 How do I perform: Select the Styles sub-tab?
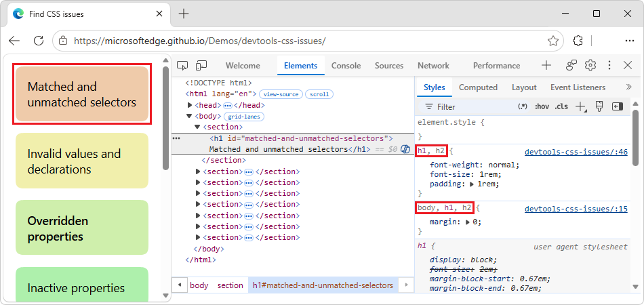434,87
